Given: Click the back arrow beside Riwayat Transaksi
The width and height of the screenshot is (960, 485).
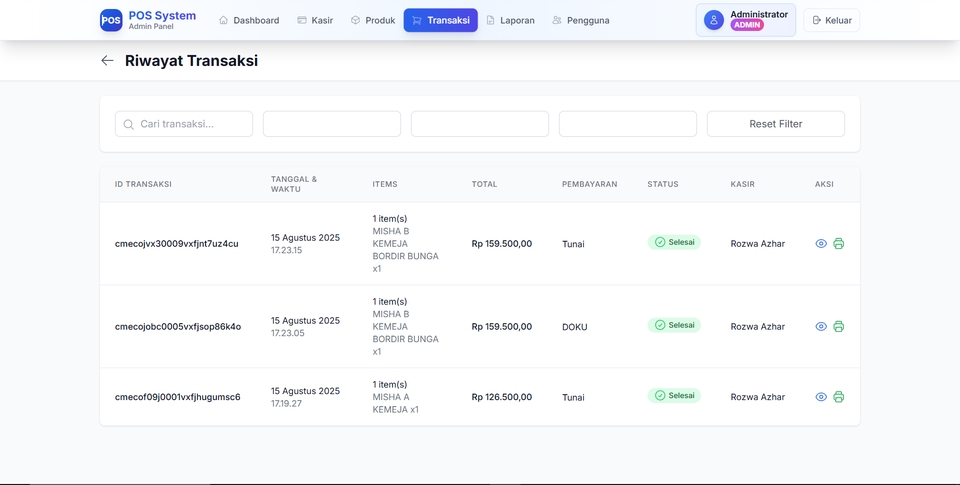Looking at the screenshot, I should 107,61.
